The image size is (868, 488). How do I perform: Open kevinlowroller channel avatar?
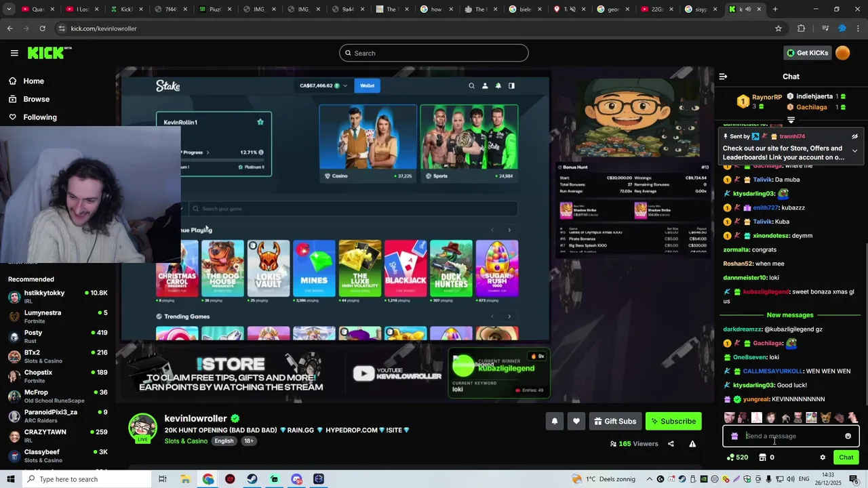pyautogui.click(x=142, y=427)
